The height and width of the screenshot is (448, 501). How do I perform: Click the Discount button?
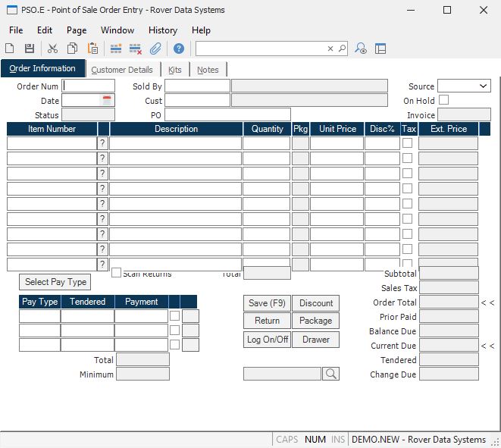pos(315,303)
